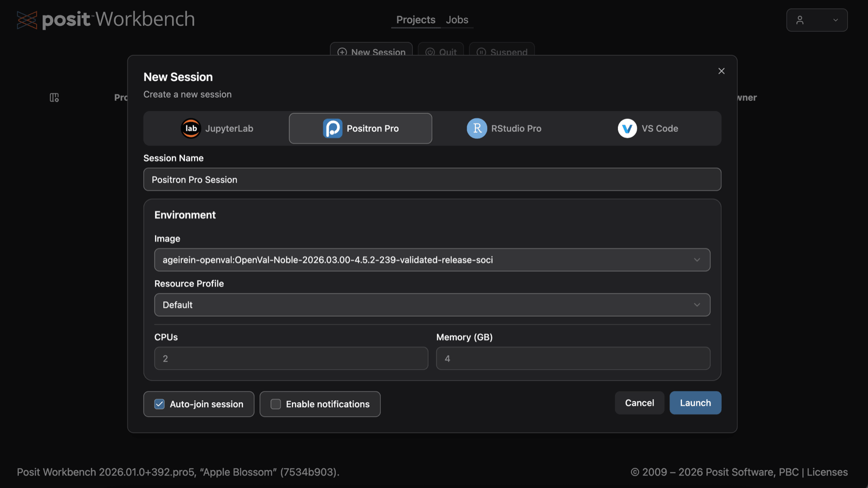Cancel the New Session dialog
Image resolution: width=868 pixels, height=488 pixels.
pos(640,403)
